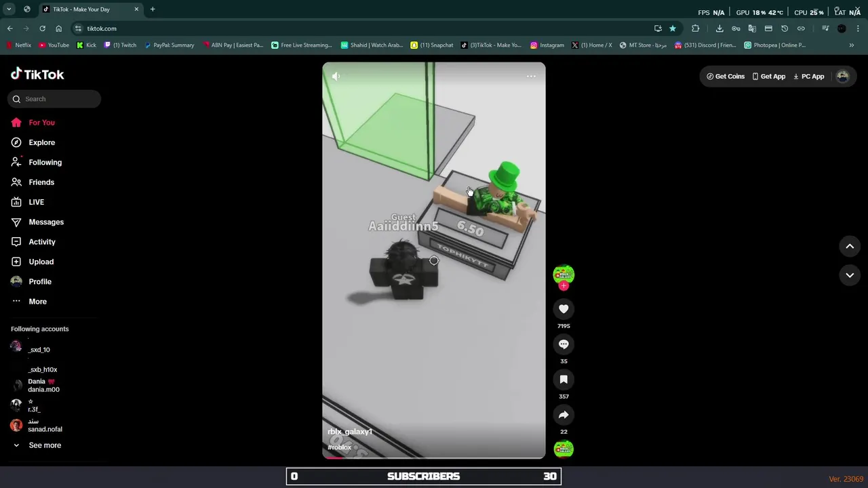This screenshot has width=868, height=488.
Task: Open the browser downloads icon
Action: [719, 28]
